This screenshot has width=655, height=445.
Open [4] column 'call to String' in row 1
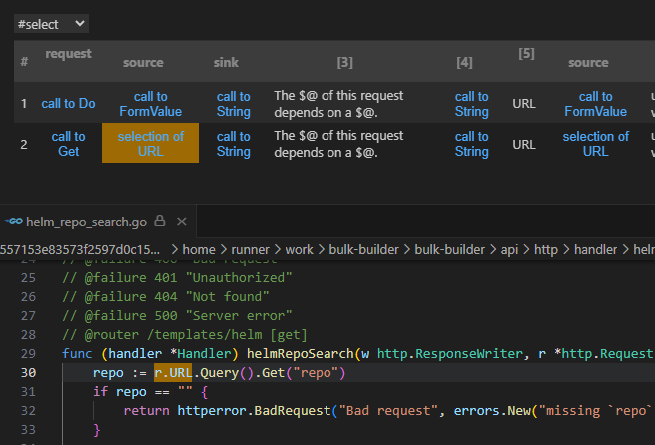472,104
